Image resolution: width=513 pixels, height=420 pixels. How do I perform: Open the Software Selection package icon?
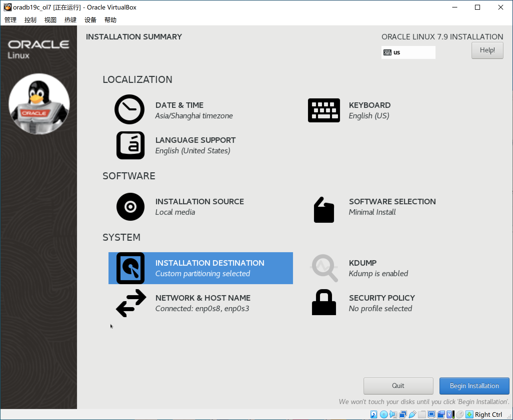324,210
